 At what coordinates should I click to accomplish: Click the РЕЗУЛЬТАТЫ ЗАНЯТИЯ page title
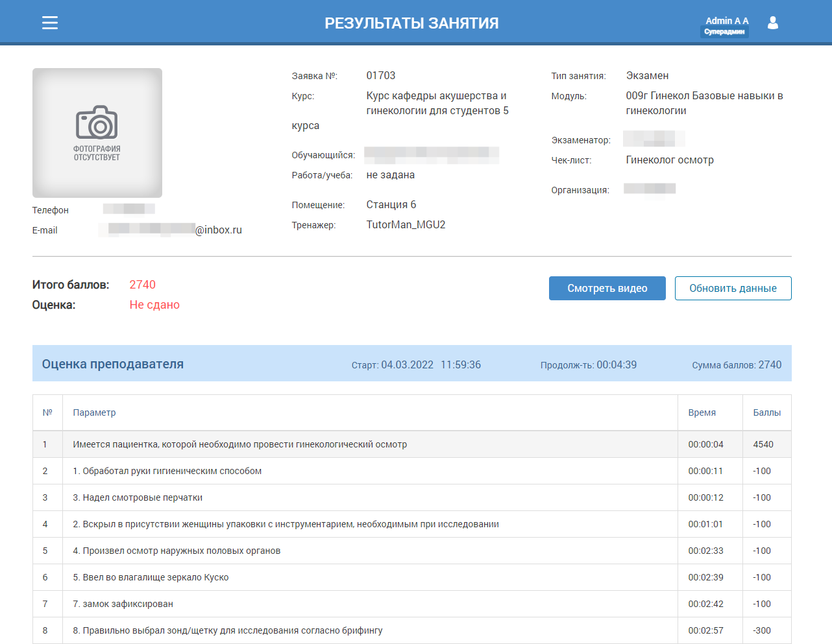pyautogui.click(x=411, y=23)
